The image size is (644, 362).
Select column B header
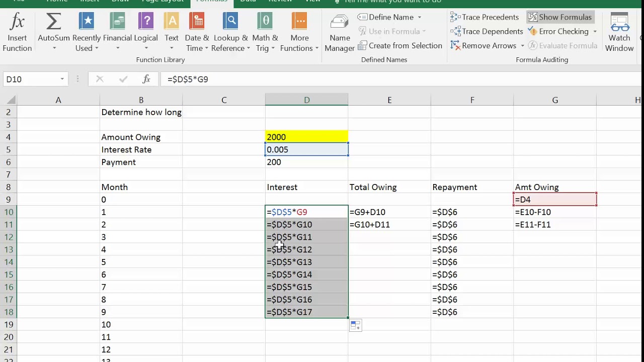(141, 100)
